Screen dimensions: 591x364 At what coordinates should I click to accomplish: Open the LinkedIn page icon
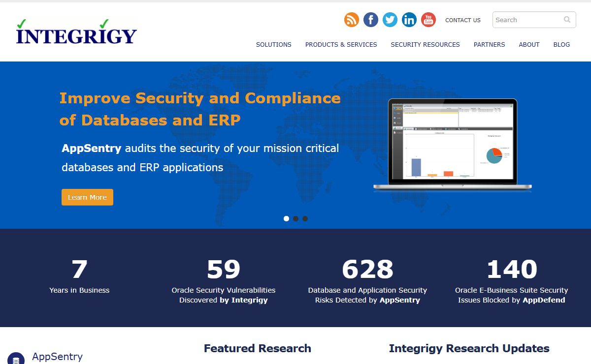tap(409, 20)
